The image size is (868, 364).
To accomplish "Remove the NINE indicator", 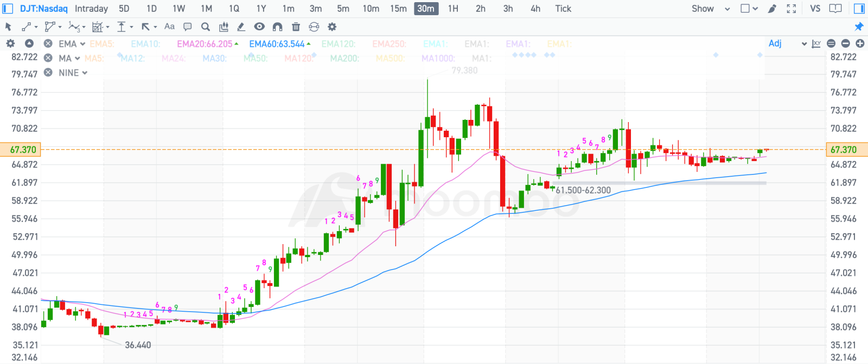I will (48, 72).
